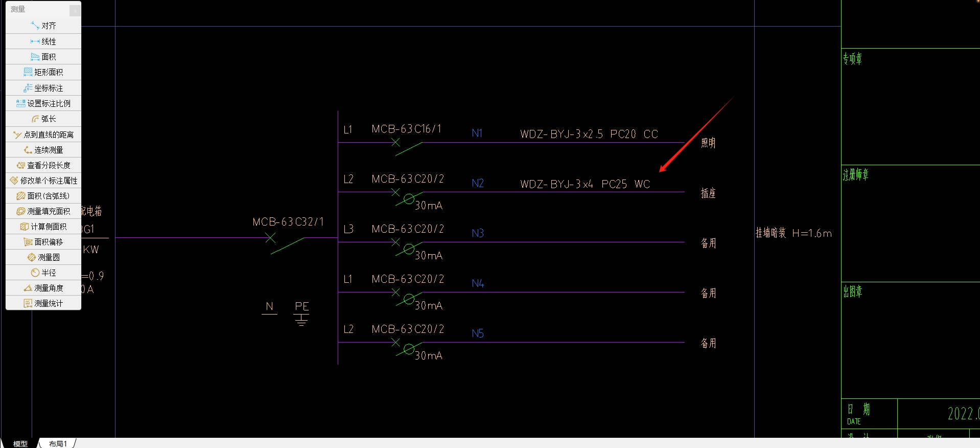Click the 2022 date value

pyautogui.click(x=963, y=413)
